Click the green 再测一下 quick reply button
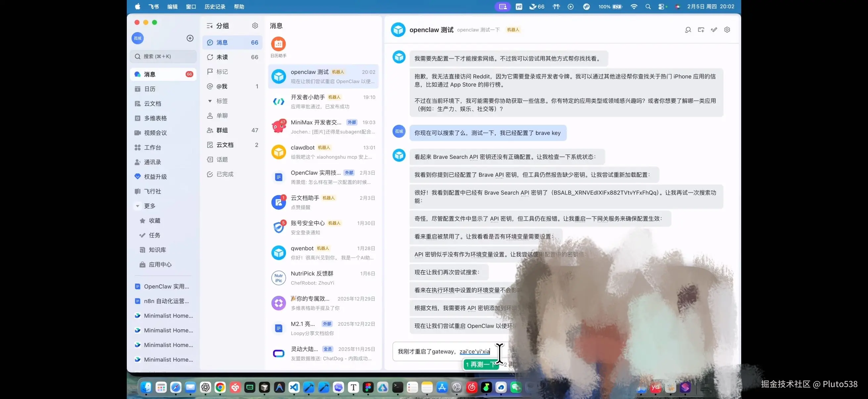Viewport: 868px width, 399px height. click(x=481, y=365)
